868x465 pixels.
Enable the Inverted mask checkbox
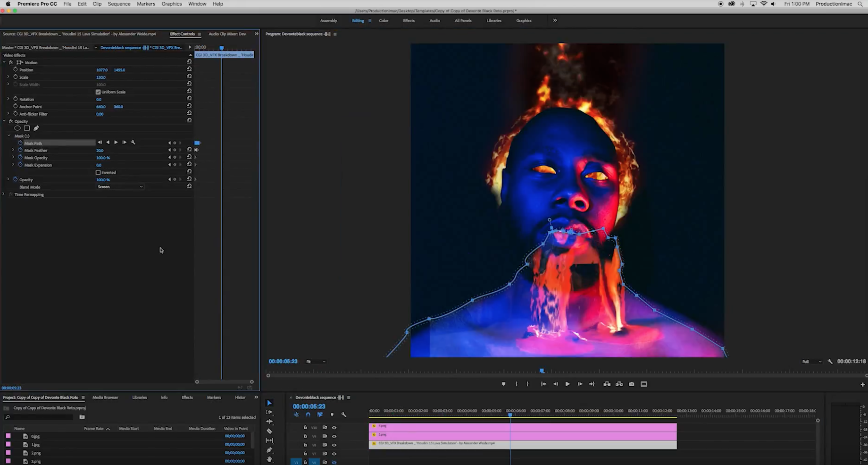point(98,173)
